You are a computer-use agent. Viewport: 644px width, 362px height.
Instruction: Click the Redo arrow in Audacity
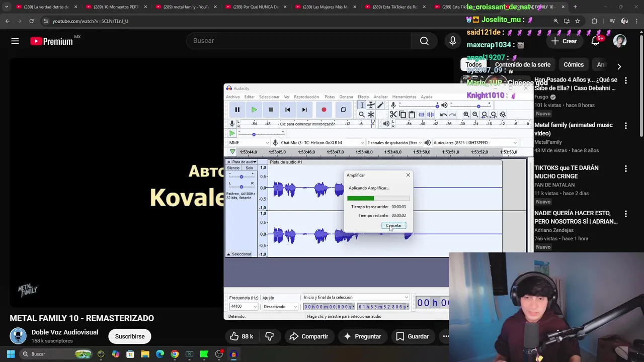[x=452, y=115]
